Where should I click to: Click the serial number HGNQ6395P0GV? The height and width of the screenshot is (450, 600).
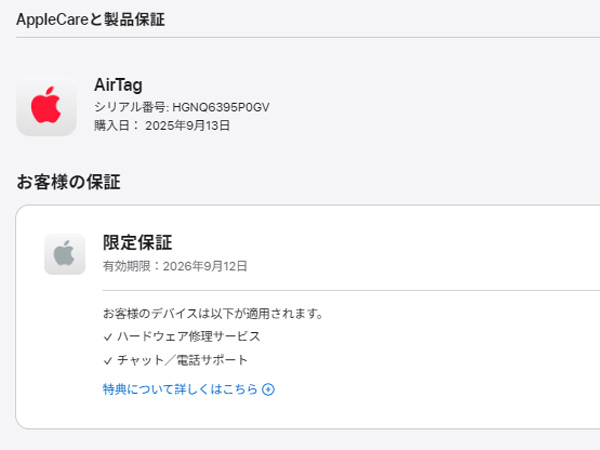[221, 107]
